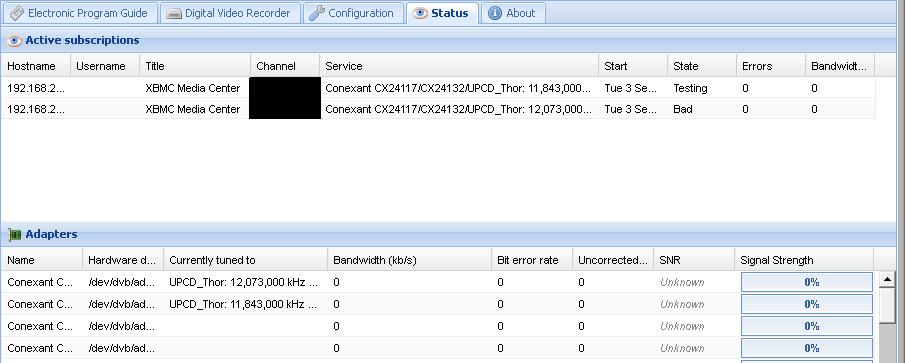Select the Status tab
Image resolution: width=905 pixels, height=363 pixels.
(x=442, y=13)
